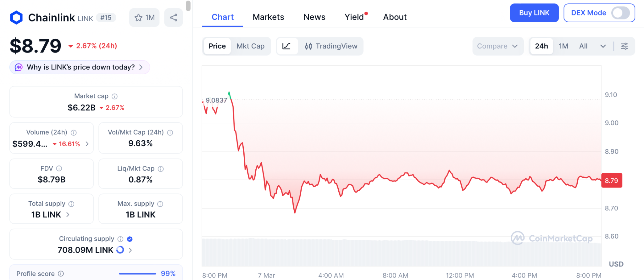Viewport: 644px width, 280px height.
Task: Switch chart to Mkt Cap view
Action: click(x=250, y=46)
